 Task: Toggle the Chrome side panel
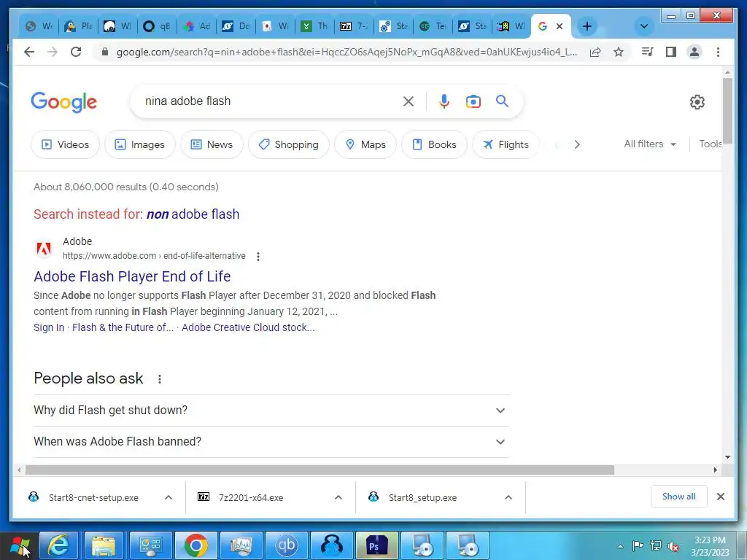(x=671, y=52)
